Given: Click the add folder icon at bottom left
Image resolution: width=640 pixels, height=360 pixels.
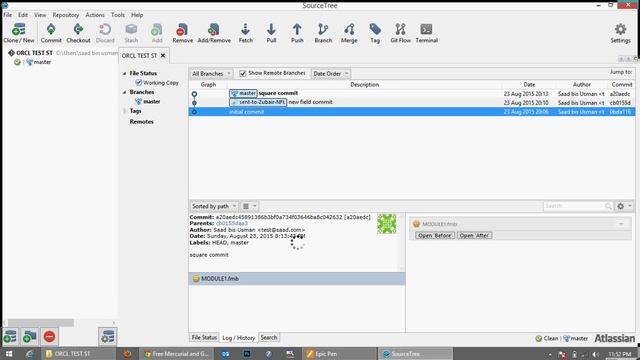Looking at the screenshot, I should pos(30,337).
